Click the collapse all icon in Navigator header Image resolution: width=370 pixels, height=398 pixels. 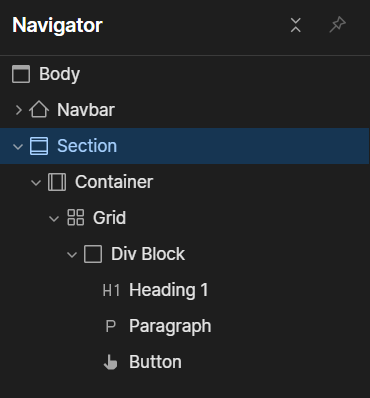[x=296, y=25]
